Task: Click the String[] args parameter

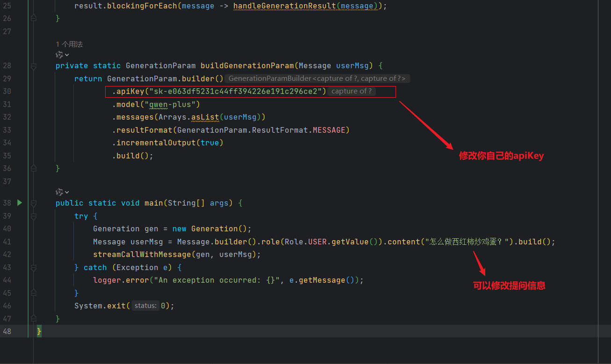Action: [198, 203]
